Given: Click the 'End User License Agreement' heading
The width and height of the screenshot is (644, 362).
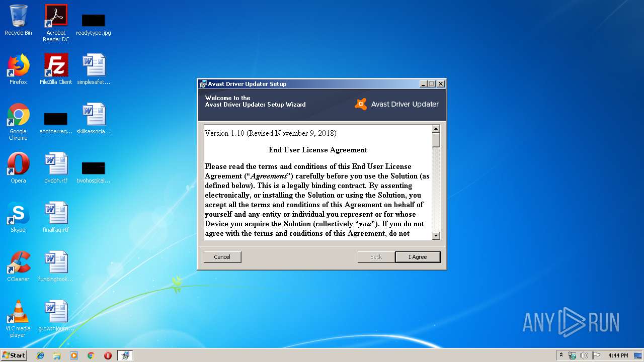Looking at the screenshot, I should [x=318, y=150].
